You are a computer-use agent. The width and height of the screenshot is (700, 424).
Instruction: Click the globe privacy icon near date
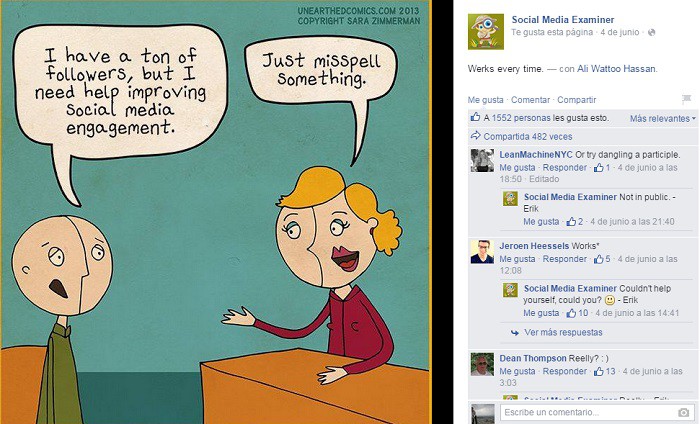652,32
